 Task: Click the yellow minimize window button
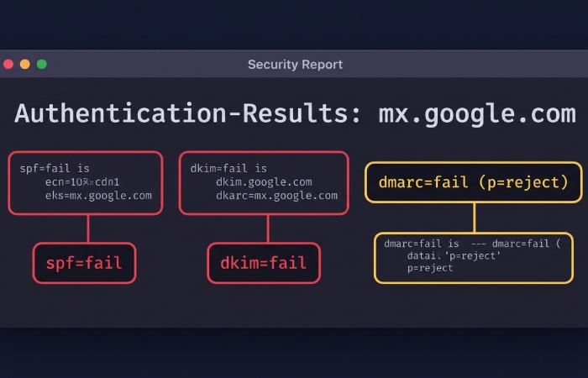[x=24, y=64]
